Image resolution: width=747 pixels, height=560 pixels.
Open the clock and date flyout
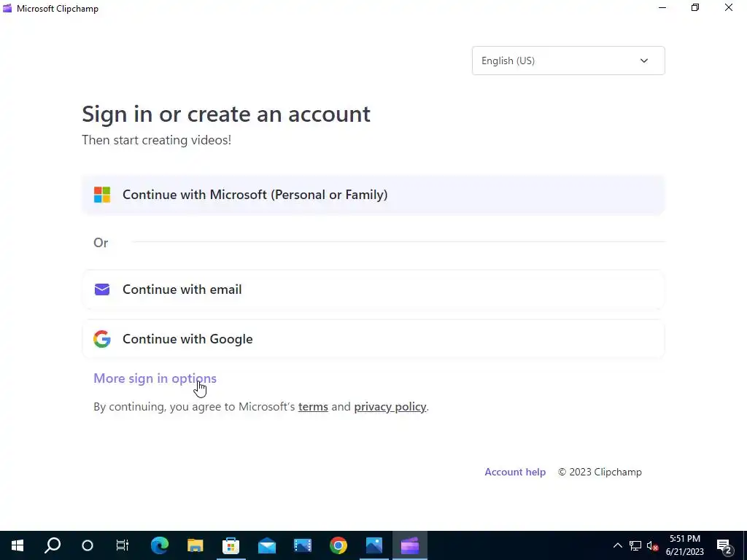684,545
